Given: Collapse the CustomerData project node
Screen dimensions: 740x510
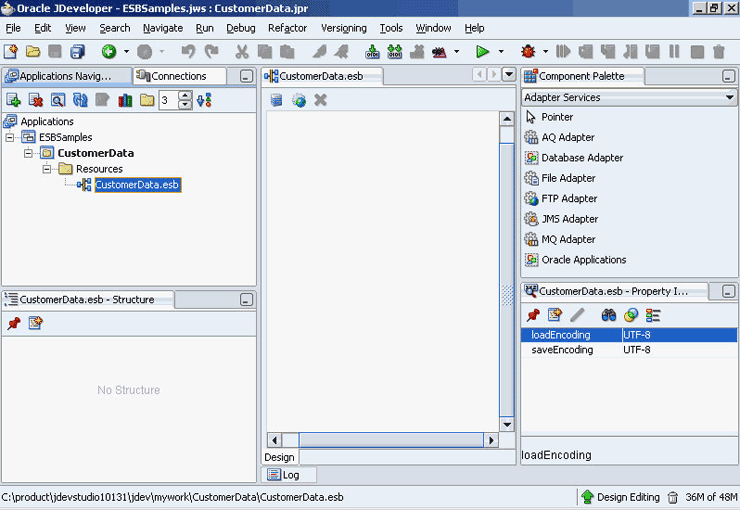Looking at the screenshot, I should point(28,153).
